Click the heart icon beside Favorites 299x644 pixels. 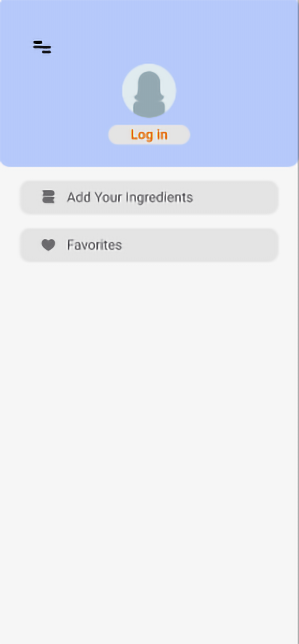[x=48, y=245]
